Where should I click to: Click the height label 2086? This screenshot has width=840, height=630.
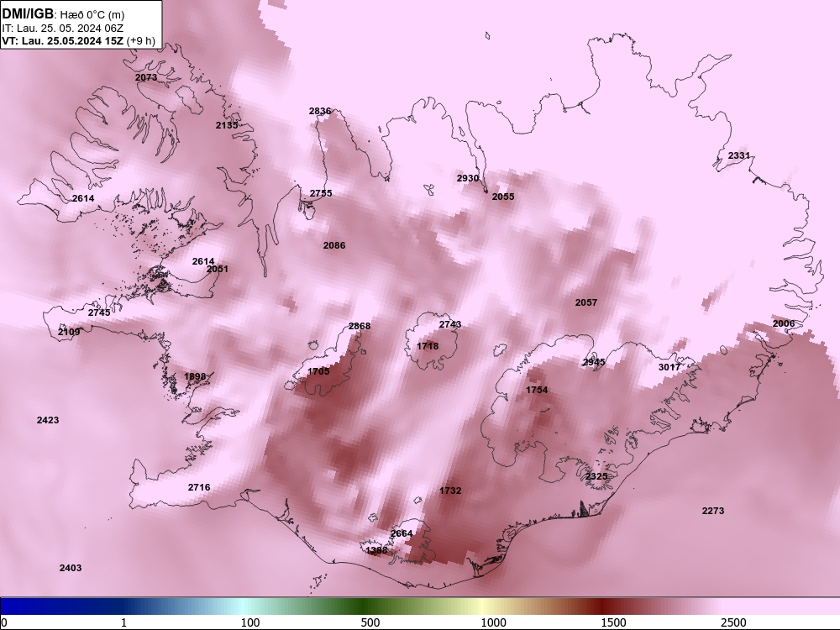[x=334, y=245]
